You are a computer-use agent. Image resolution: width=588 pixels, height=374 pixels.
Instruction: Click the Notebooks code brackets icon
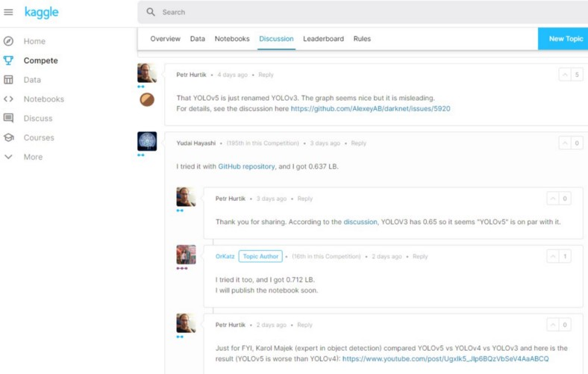[x=8, y=99]
